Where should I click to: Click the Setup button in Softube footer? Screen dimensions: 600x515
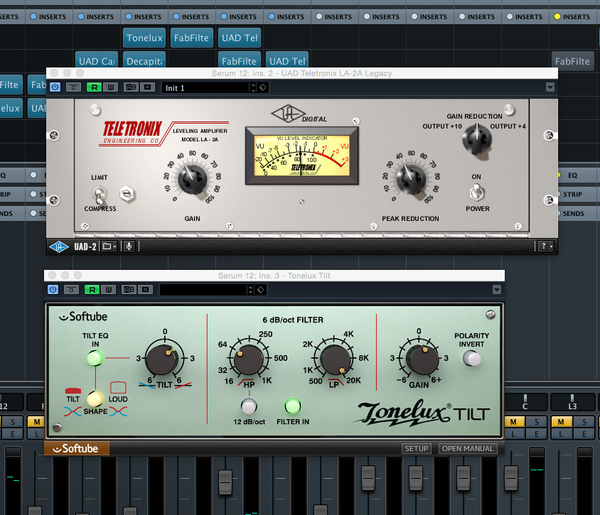coord(416,448)
